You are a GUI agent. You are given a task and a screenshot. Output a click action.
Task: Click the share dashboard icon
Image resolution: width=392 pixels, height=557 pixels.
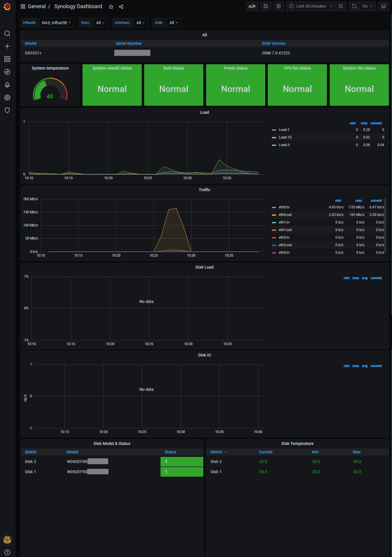[x=121, y=7]
